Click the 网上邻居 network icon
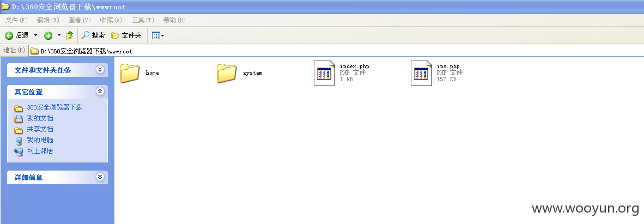This screenshot has width=644, height=224. pyautogui.click(x=19, y=152)
